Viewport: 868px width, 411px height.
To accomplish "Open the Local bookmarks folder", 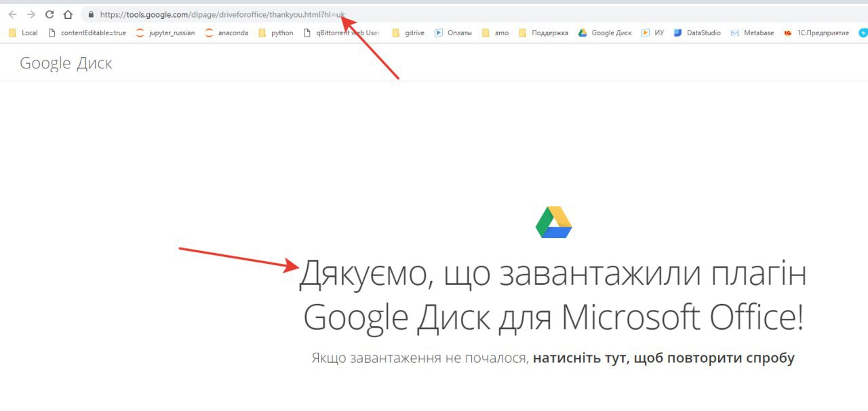I will pos(23,33).
